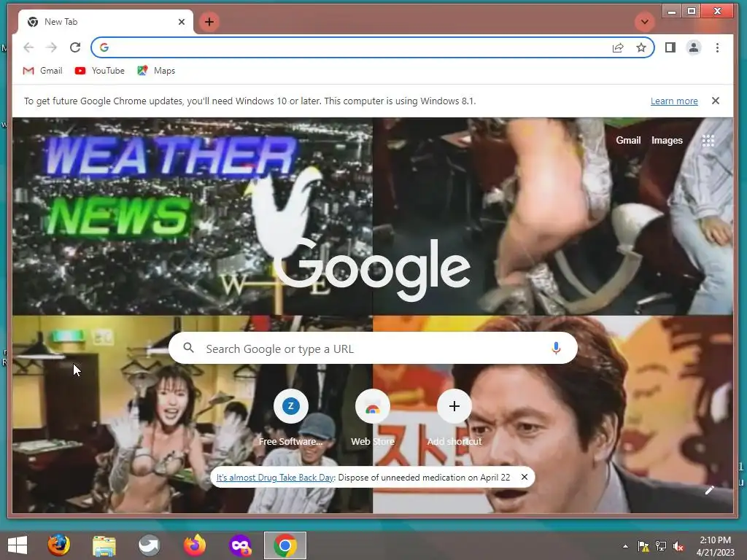This screenshot has width=747, height=560.
Task: Toggle the side panel button
Action: pos(670,47)
